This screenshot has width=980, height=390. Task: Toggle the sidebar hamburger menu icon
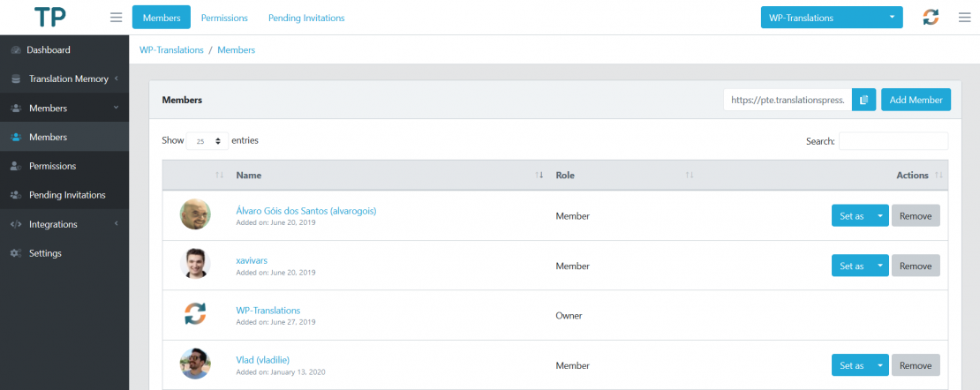[117, 18]
